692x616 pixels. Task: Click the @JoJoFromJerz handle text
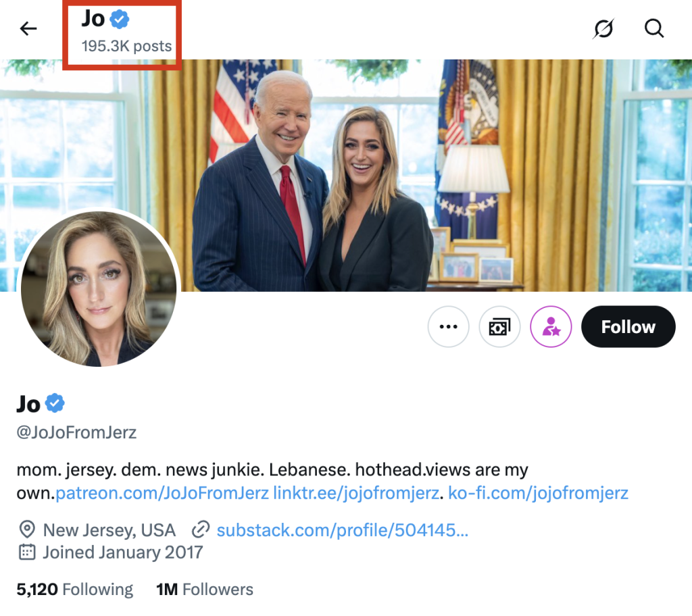(x=76, y=432)
